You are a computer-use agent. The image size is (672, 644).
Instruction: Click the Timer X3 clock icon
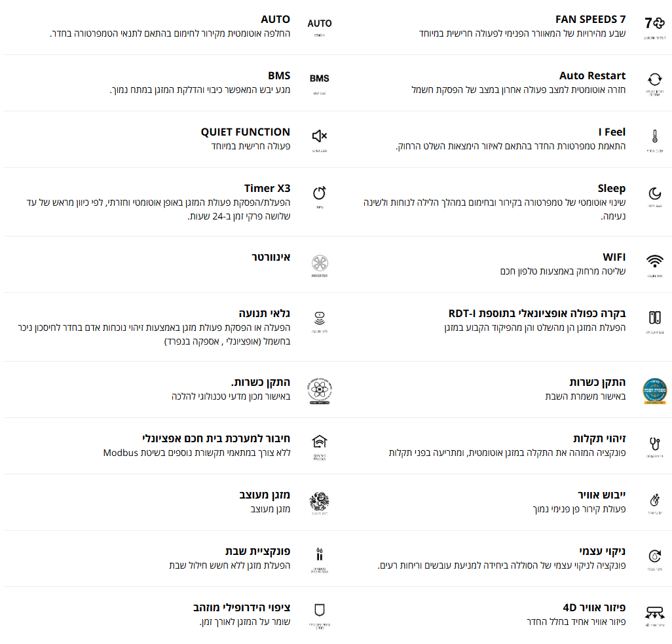[x=319, y=193]
